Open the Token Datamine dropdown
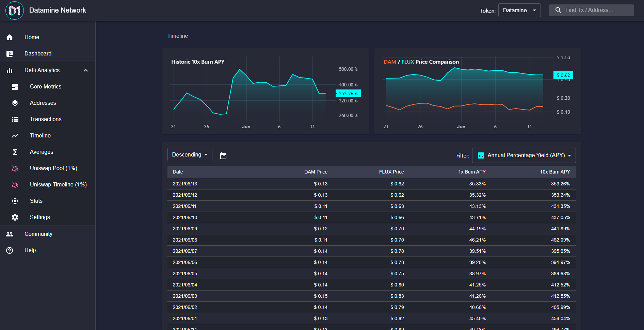This screenshot has width=644, height=330. [519, 10]
